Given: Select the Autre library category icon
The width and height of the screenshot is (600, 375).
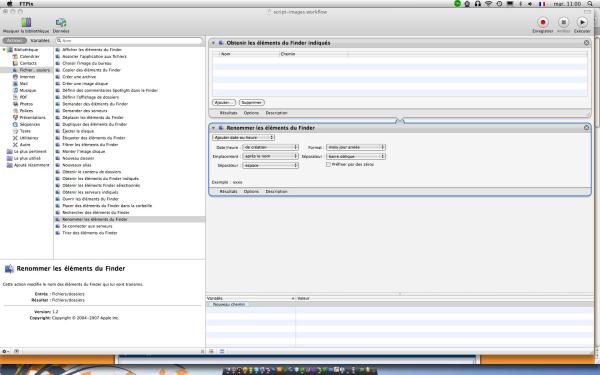Looking at the screenshot, I should pyautogui.click(x=16, y=145).
